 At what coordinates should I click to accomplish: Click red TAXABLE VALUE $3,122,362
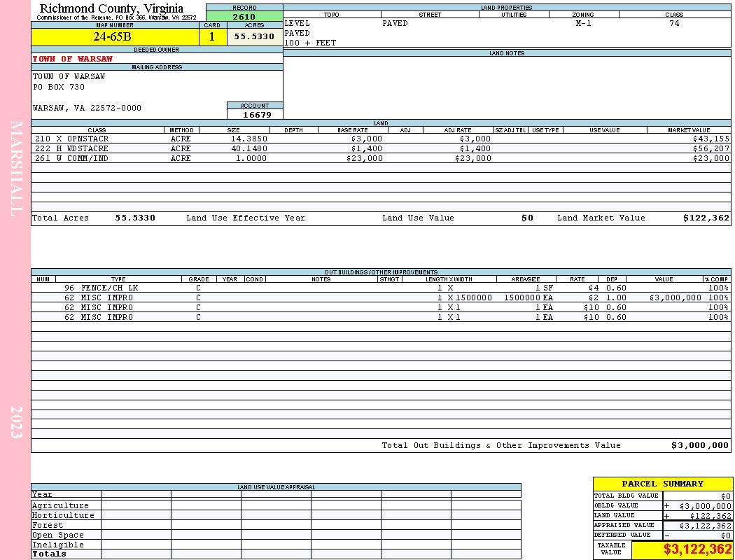point(697,549)
